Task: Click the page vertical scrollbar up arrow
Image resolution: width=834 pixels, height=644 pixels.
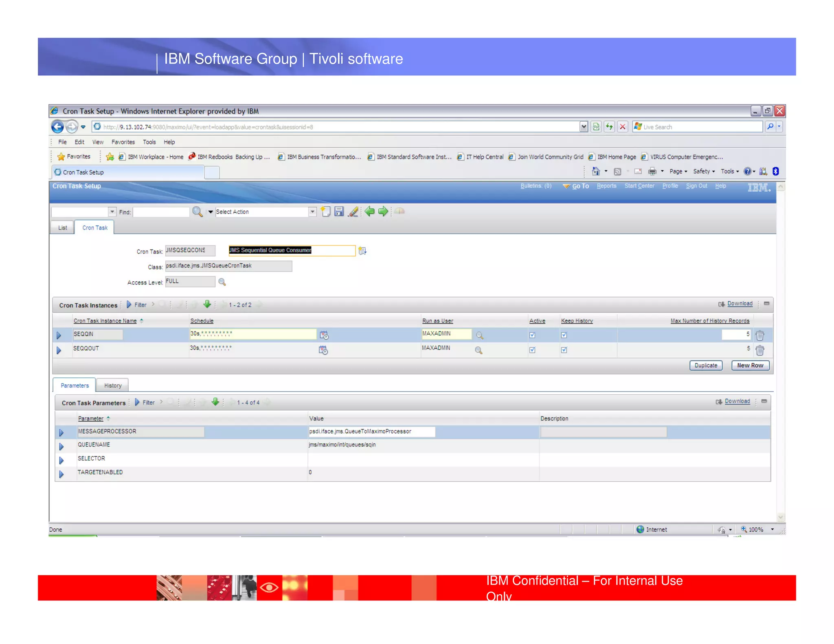Action: point(781,187)
